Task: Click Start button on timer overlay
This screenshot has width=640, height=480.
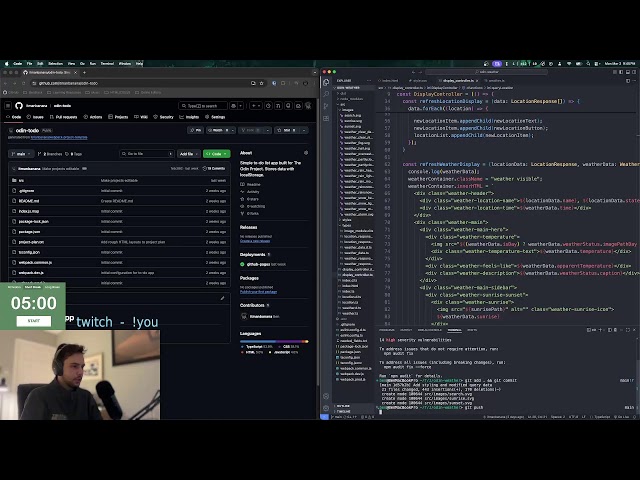Action: point(34,321)
